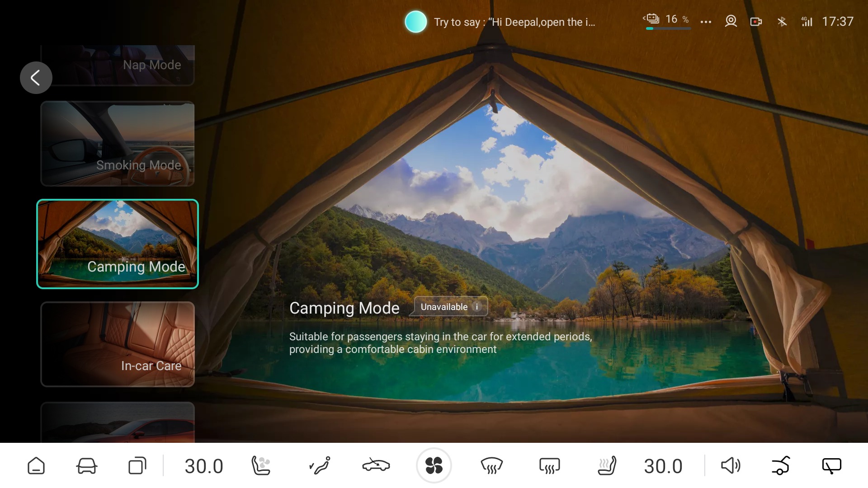Tap the seat ventilation icon

pyautogui.click(x=261, y=466)
